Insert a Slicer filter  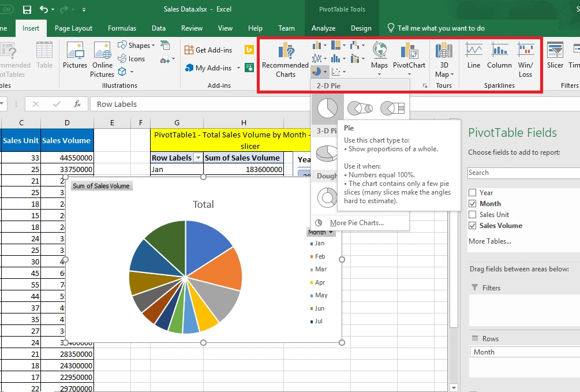click(x=555, y=55)
